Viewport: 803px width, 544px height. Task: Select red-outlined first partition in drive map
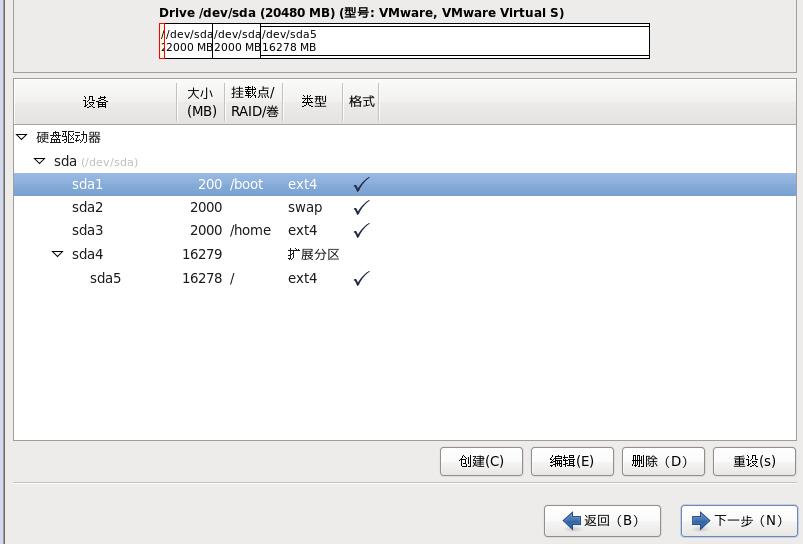pyautogui.click(x=162, y=41)
